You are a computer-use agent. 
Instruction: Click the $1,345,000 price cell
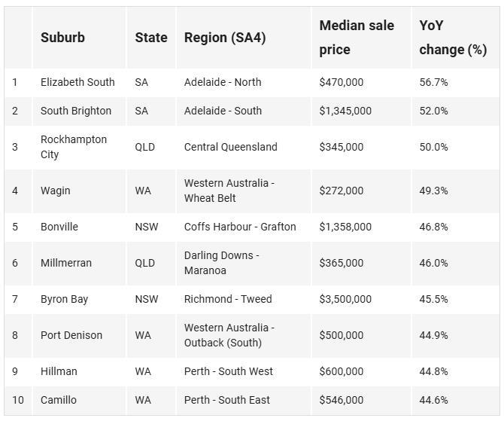click(x=345, y=111)
